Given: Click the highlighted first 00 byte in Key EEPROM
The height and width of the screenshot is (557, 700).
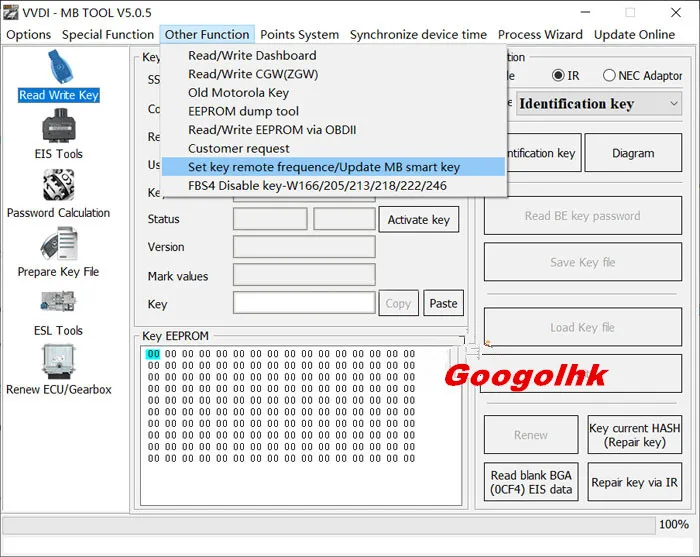Looking at the screenshot, I should (153, 354).
